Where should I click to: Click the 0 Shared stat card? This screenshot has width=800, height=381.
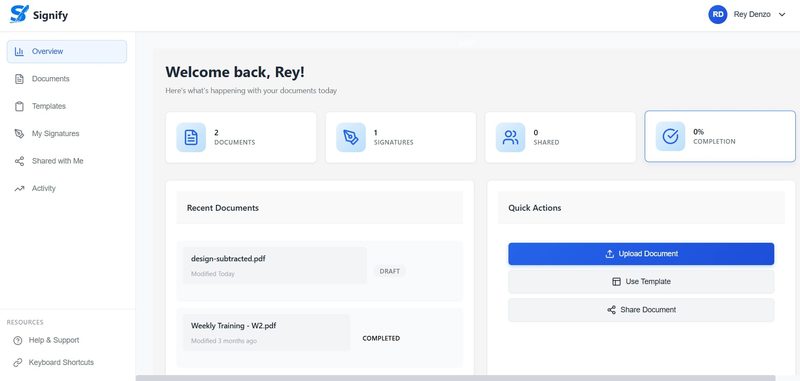[x=560, y=137]
